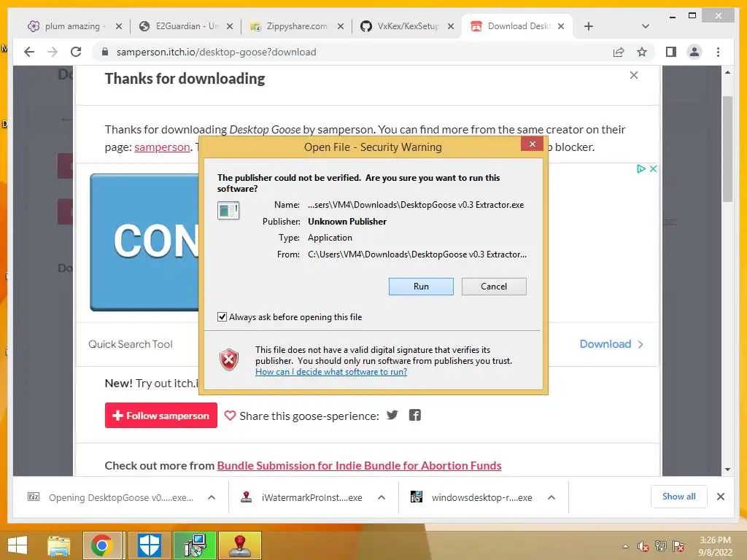Image resolution: width=747 pixels, height=560 pixels.
Task: Reload the current page
Action: click(x=76, y=52)
